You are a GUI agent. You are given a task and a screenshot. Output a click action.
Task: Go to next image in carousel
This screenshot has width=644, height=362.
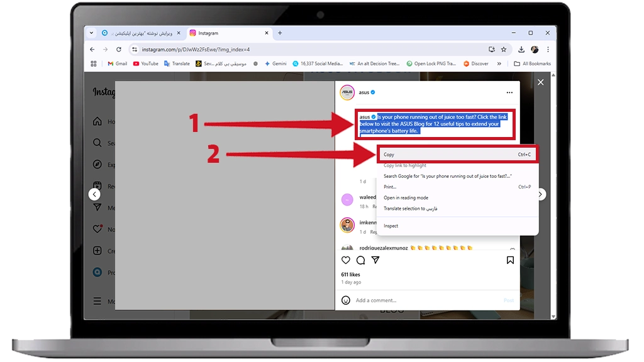541,195
